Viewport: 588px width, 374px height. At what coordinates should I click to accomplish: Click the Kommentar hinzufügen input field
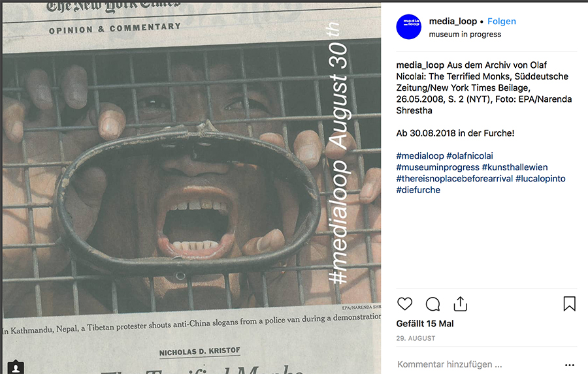pyautogui.click(x=476, y=364)
